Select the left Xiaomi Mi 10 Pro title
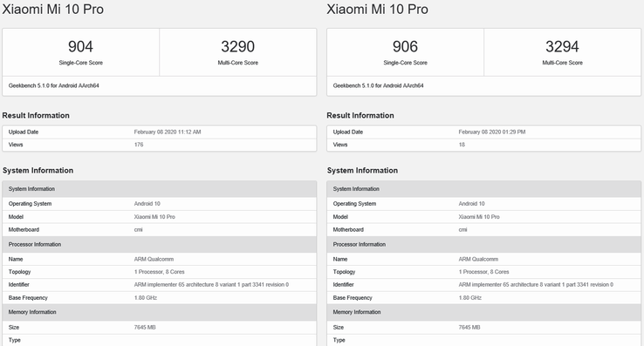 click(x=53, y=9)
